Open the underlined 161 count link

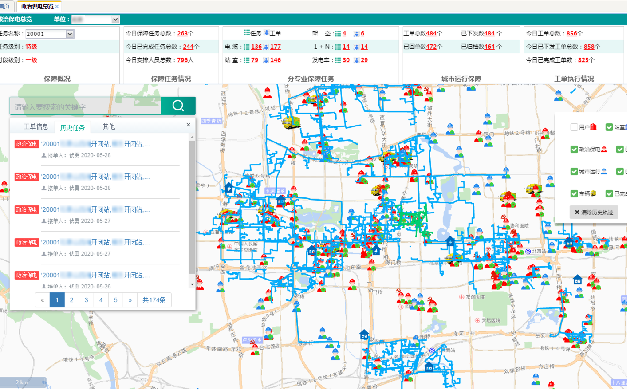coord(490,47)
